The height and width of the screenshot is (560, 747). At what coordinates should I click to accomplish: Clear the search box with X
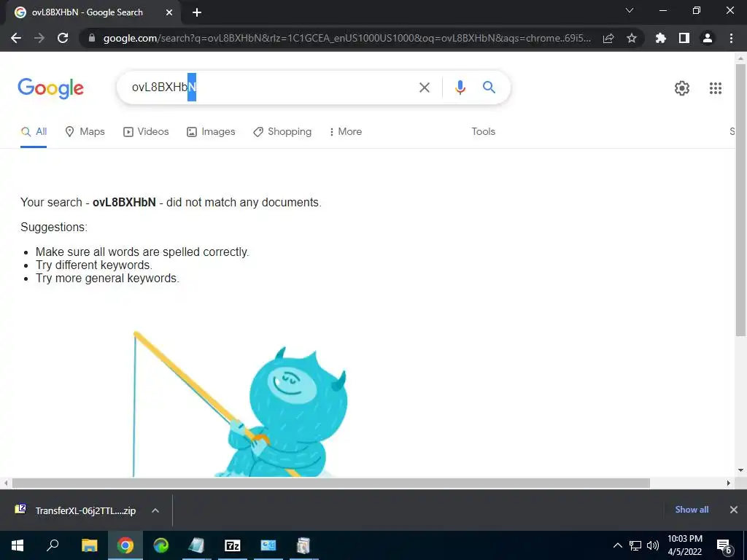(424, 87)
